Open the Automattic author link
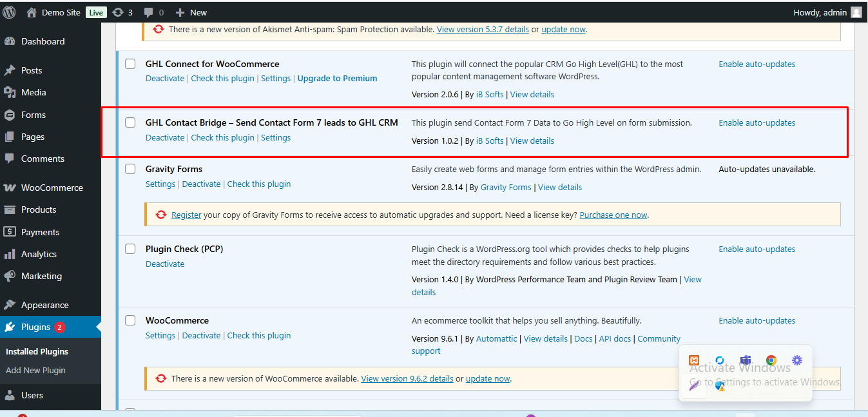 click(496, 338)
